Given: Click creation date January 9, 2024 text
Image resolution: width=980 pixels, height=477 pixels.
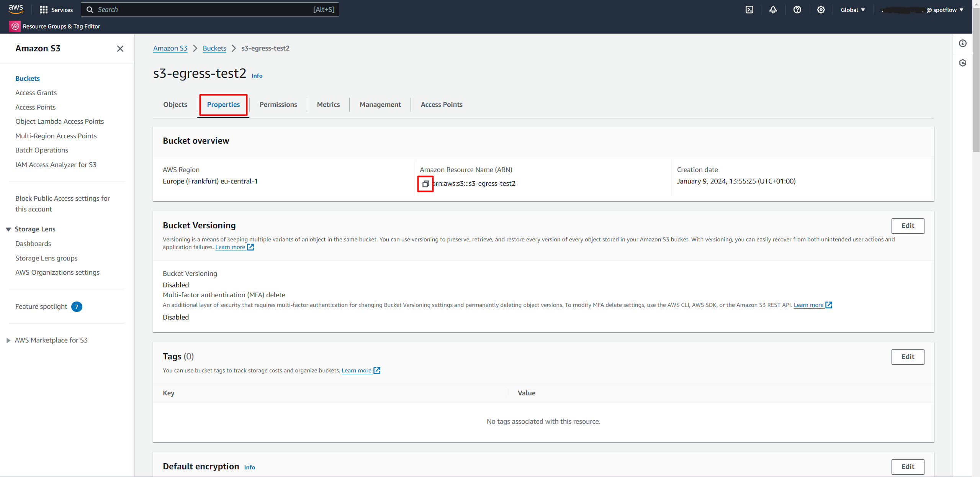Looking at the screenshot, I should tap(736, 181).
